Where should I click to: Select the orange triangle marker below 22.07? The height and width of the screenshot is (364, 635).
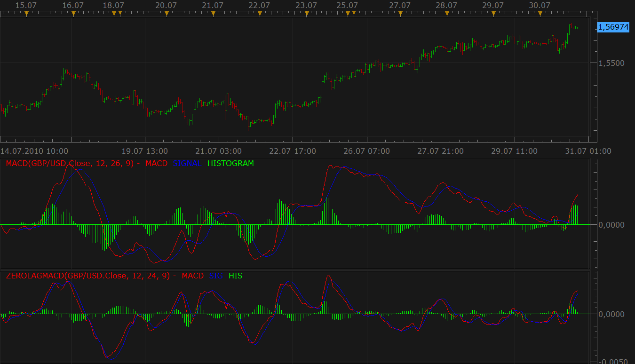(x=260, y=14)
